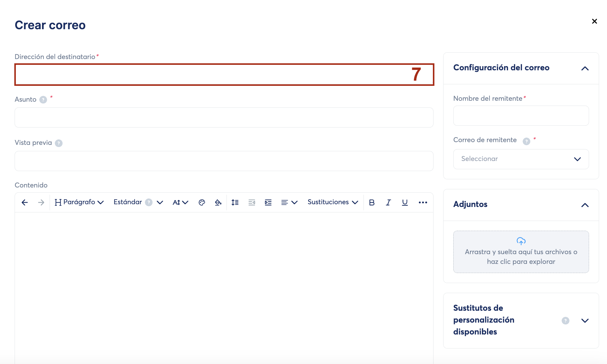
Task: Open the Correo de remitente Seleccionar dropdown
Action: 521,159
